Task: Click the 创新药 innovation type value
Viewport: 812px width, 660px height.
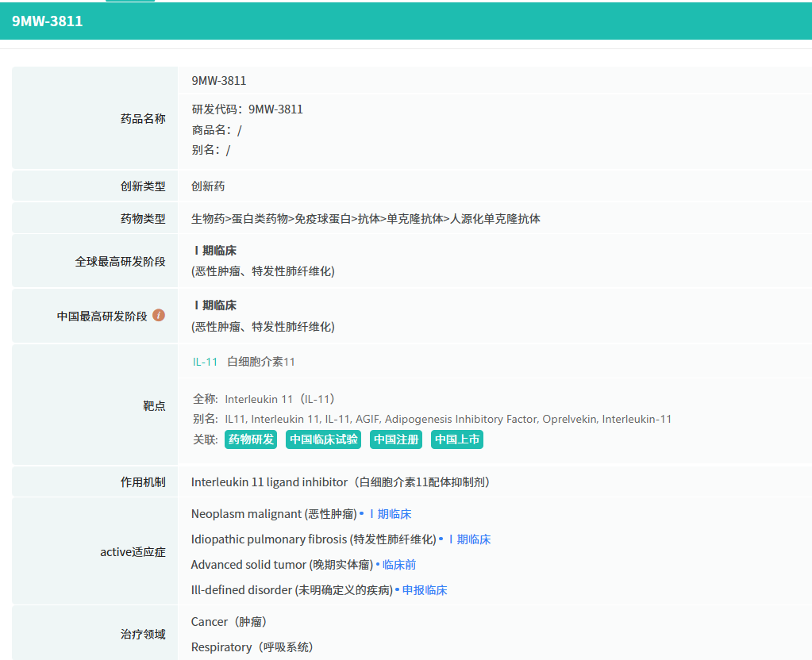Action: [208, 186]
